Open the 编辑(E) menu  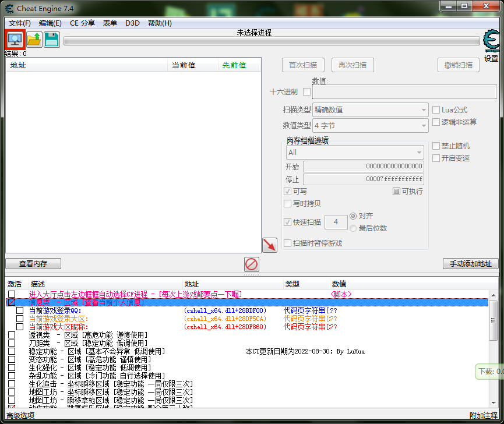[x=50, y=23]
